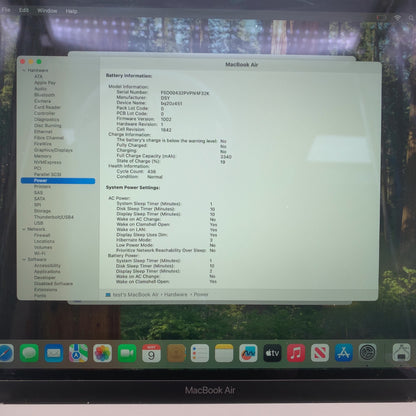416x416 pixels.
Task: Open the Apple TV dock icon
Action: coord(272,353)
